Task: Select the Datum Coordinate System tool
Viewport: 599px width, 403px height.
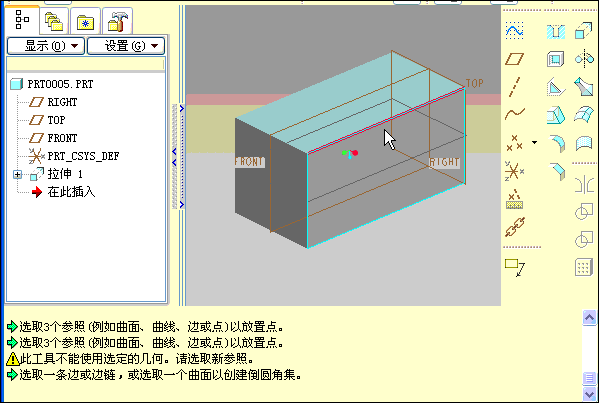Action: (514, 171)
